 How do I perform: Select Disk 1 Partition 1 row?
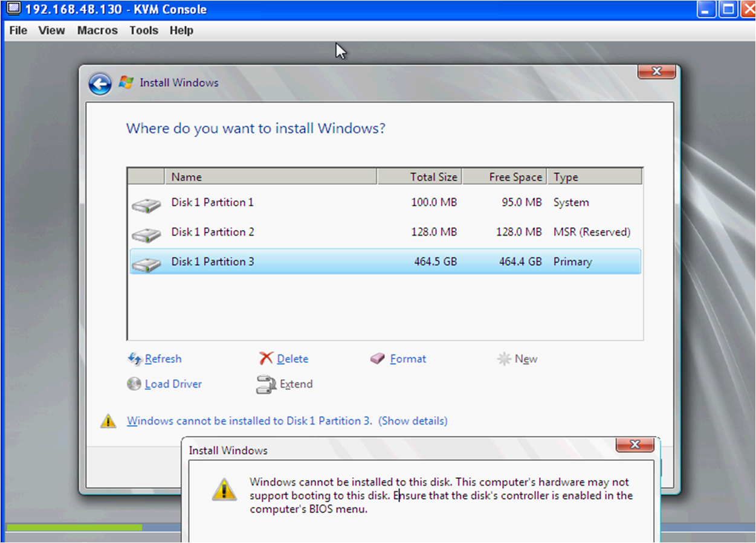[385, 202]
